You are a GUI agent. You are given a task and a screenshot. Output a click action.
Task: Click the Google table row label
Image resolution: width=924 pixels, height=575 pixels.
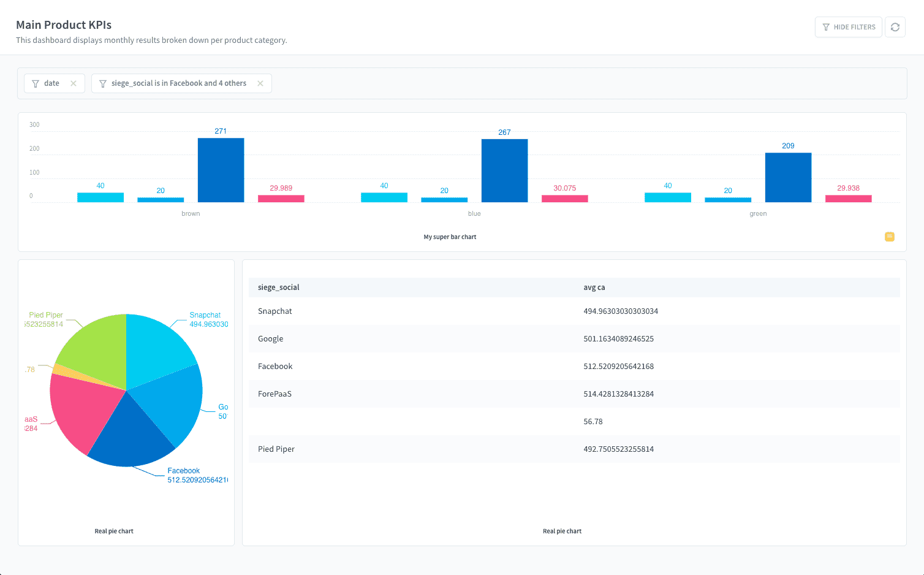[x=271, y=338]
